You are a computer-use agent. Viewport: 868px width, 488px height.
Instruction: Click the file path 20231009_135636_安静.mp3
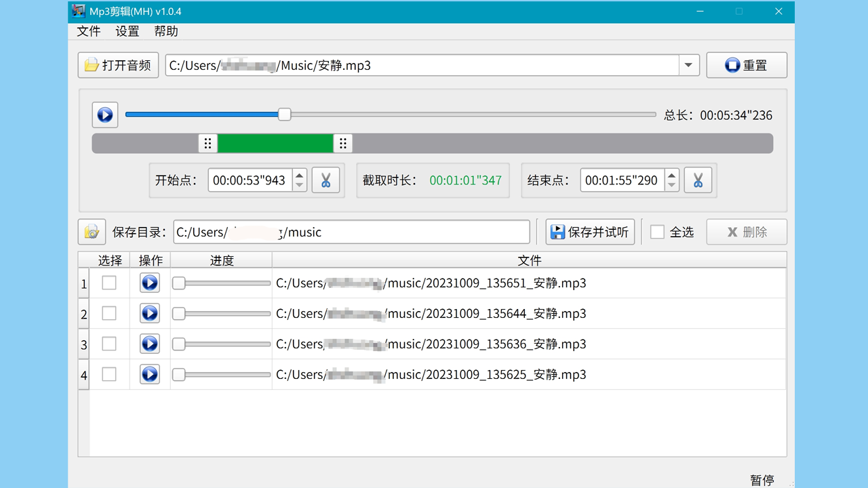(x=431, y=344)
